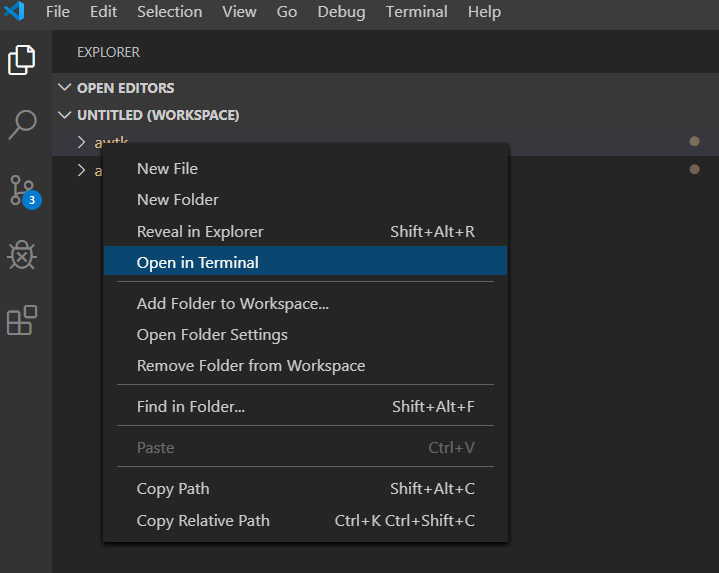
Task: Open the Edit menu
Action: [103, 11]
